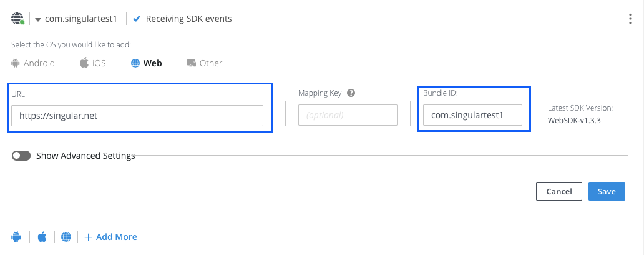
Task: Select the Android OS option
Action: pos(34,63)
